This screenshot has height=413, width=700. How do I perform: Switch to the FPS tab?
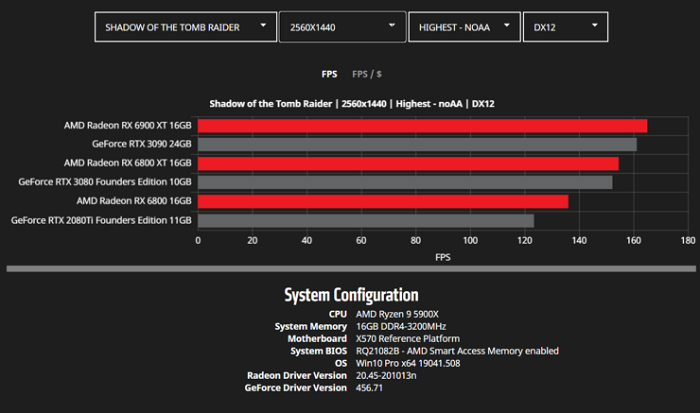(329, 73)
